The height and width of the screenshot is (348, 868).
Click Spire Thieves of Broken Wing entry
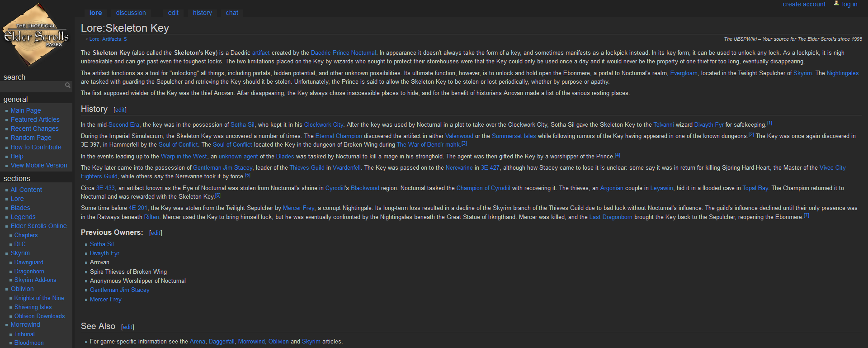pyautogui.click(x=128, y=272)
